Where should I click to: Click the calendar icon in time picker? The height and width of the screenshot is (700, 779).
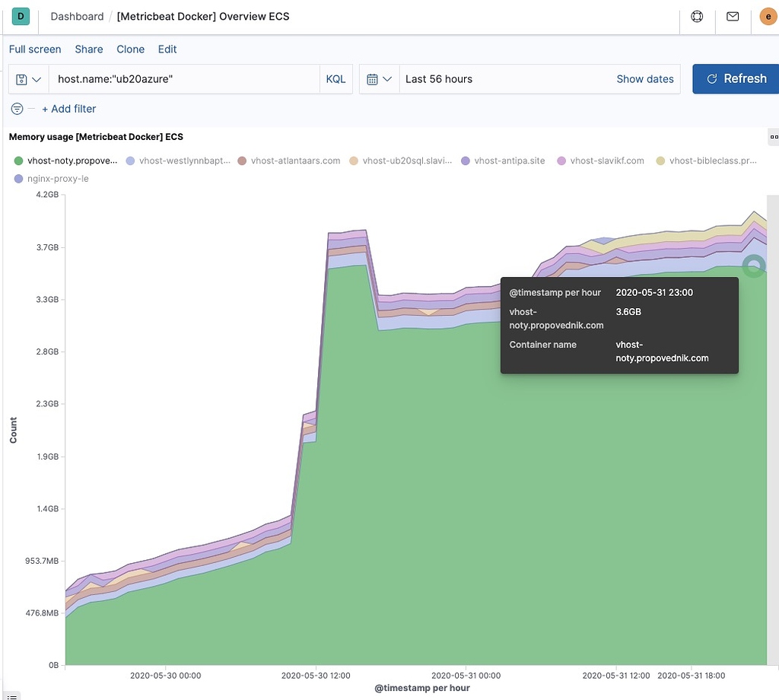(373, 78)
